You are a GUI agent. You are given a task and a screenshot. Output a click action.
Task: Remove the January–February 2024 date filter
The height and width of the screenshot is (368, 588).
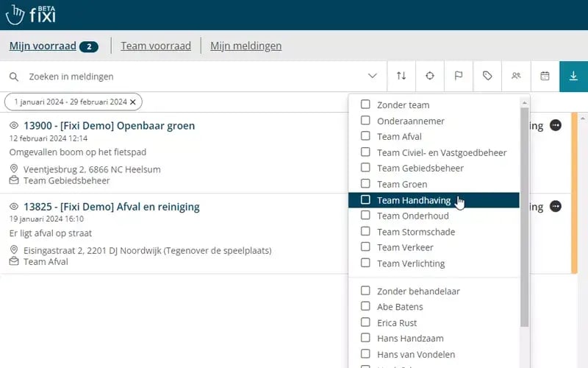point(133,102)
